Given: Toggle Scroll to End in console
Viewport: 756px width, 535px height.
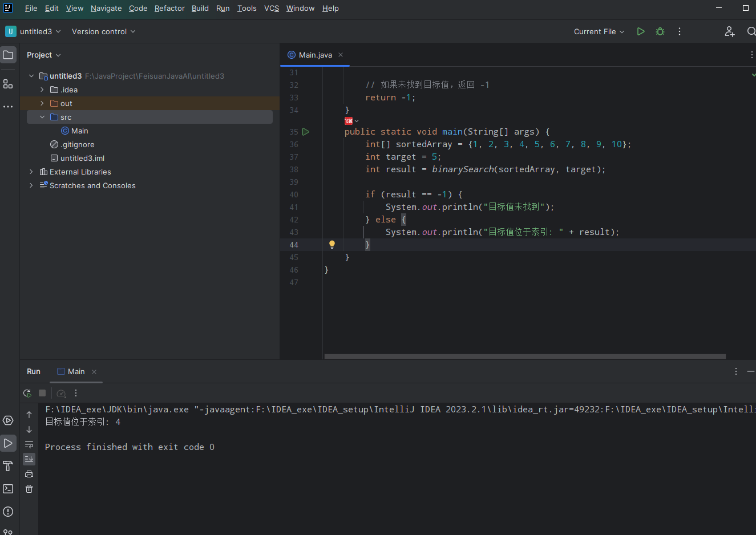Looking at the screenshot, I should point(29,459).
